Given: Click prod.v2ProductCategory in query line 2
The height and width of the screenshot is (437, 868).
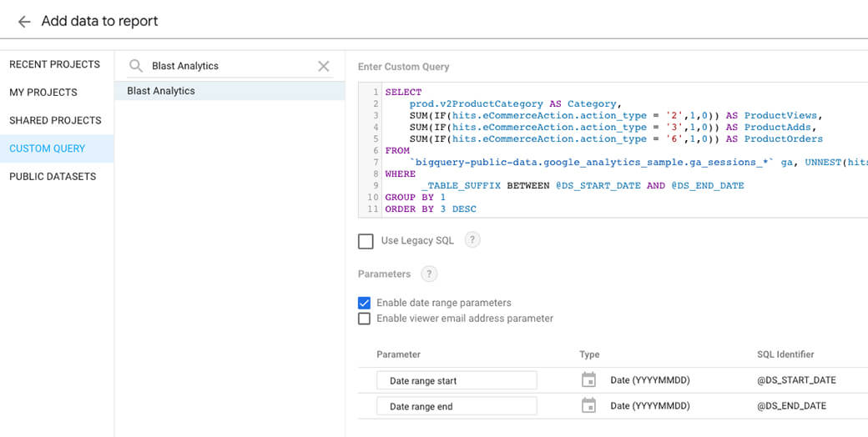Looking at the screenshot, I should [x=476, y=104].
